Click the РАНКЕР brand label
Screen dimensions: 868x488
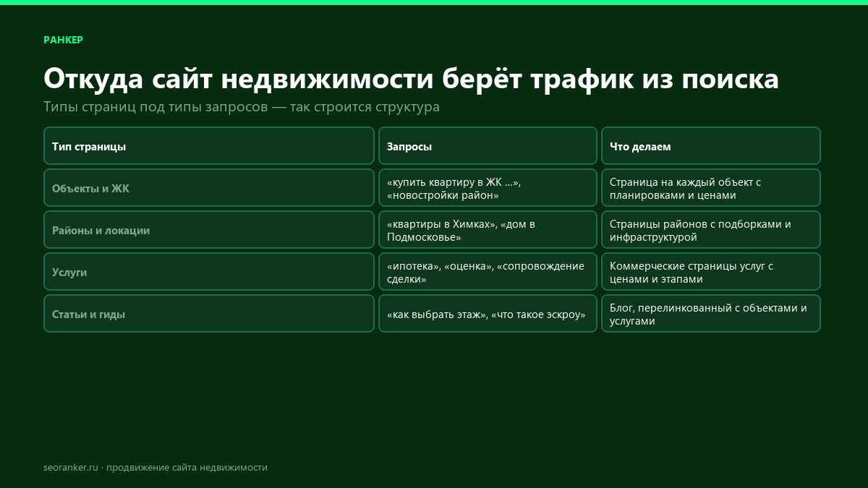63,40
